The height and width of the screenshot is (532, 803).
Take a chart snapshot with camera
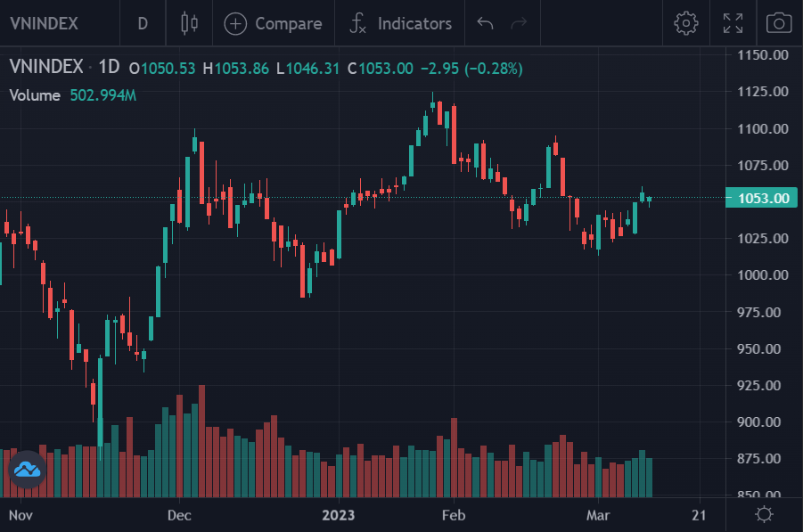click(x=779, y=23)
